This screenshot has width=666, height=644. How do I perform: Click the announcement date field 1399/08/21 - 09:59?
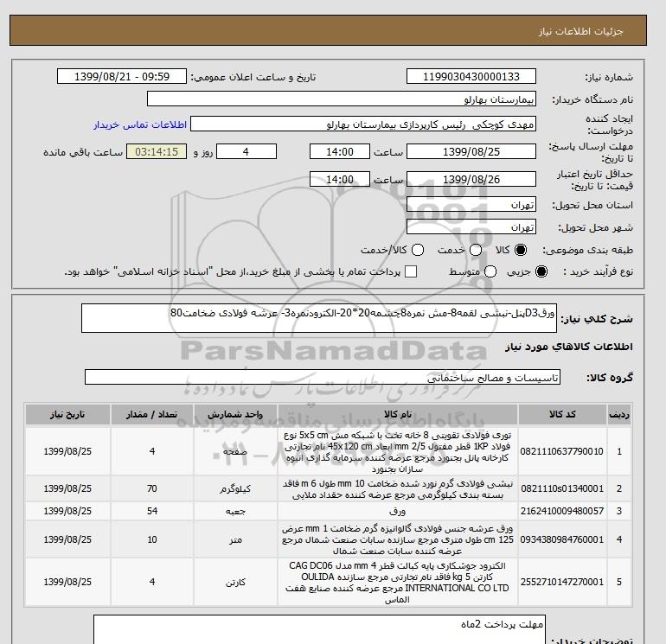[x=122, y=76]
